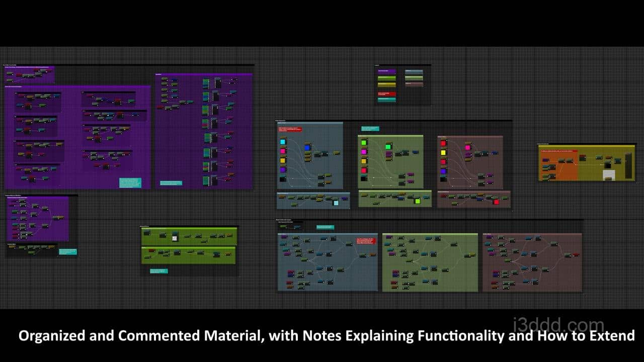Click the mauve bar in the legend box
644x362 pixels.
414,84
